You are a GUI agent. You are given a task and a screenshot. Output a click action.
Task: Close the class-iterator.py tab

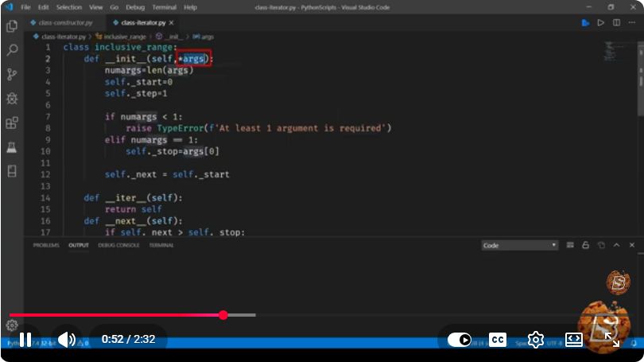point(171,22)
